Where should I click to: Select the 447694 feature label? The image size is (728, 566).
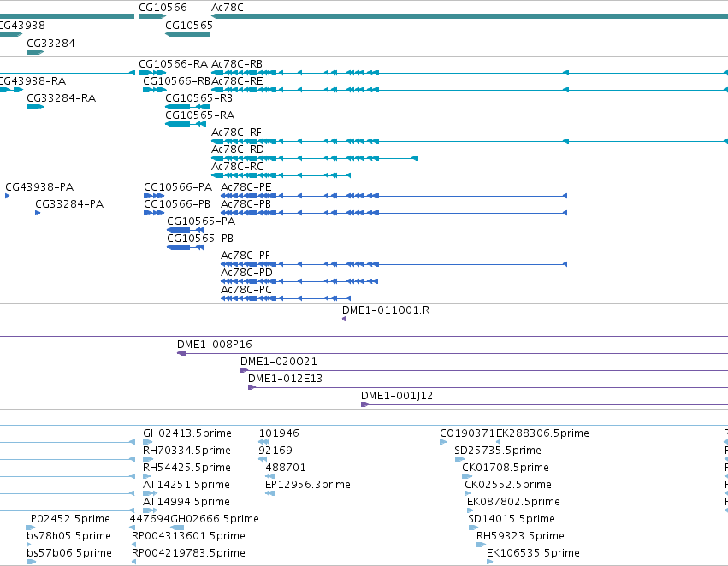coord(150,519)
